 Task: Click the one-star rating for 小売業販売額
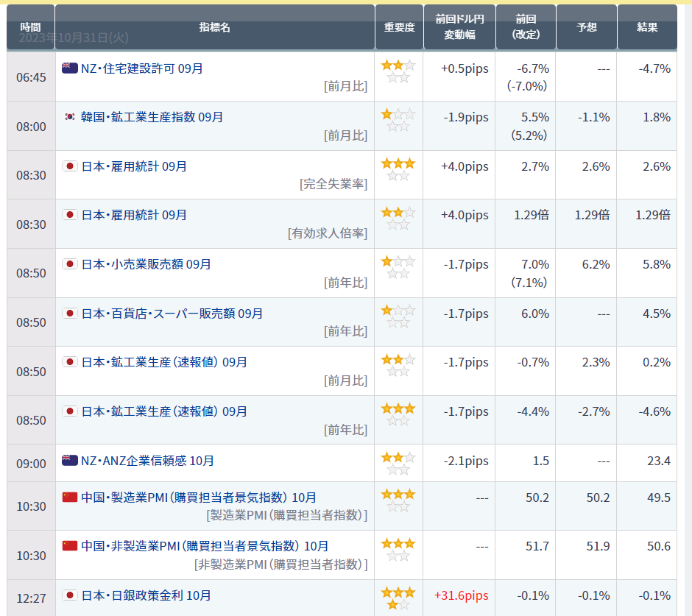click(399, 263)
